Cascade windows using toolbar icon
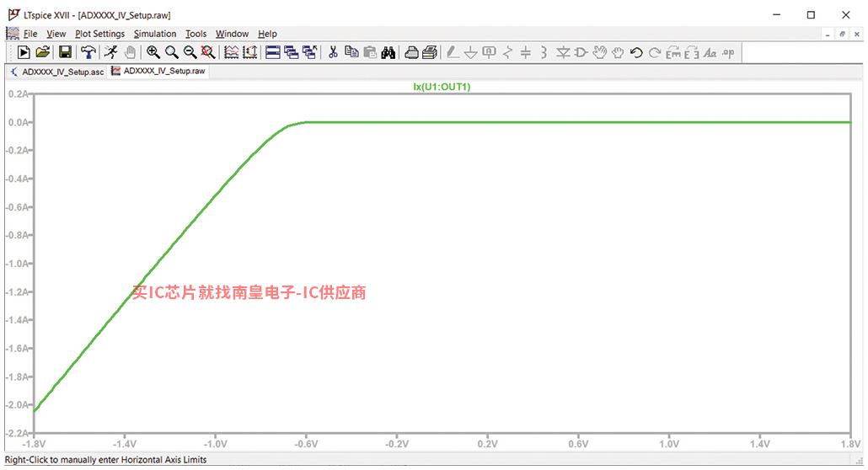Screen dimensions: 868x470 pyautogui.click(x=292, y=52)
